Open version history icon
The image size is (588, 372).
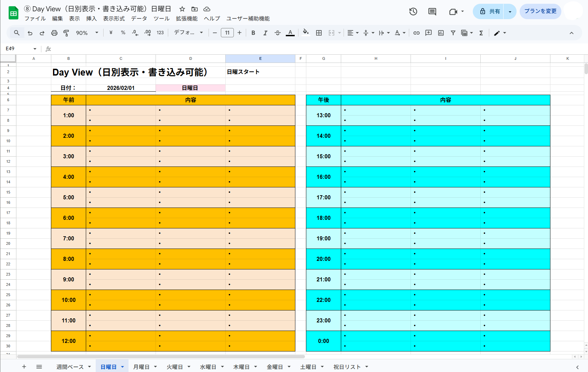(413, 11)
